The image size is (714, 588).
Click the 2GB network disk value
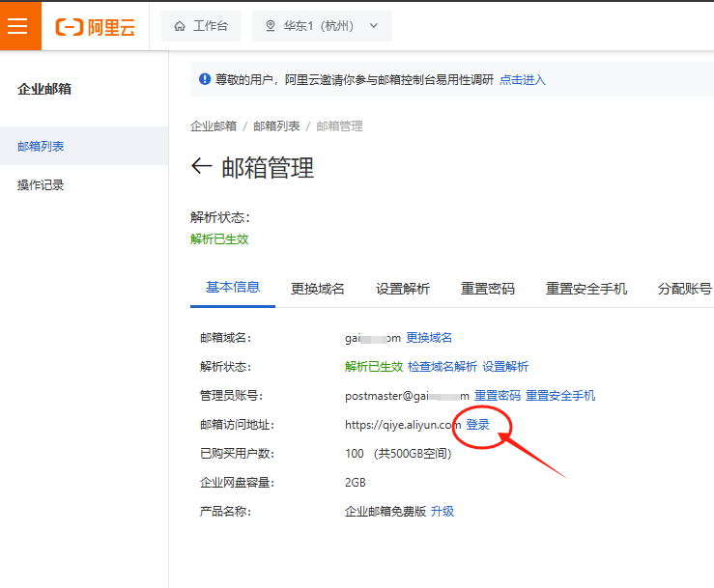(x=356, y=483)
